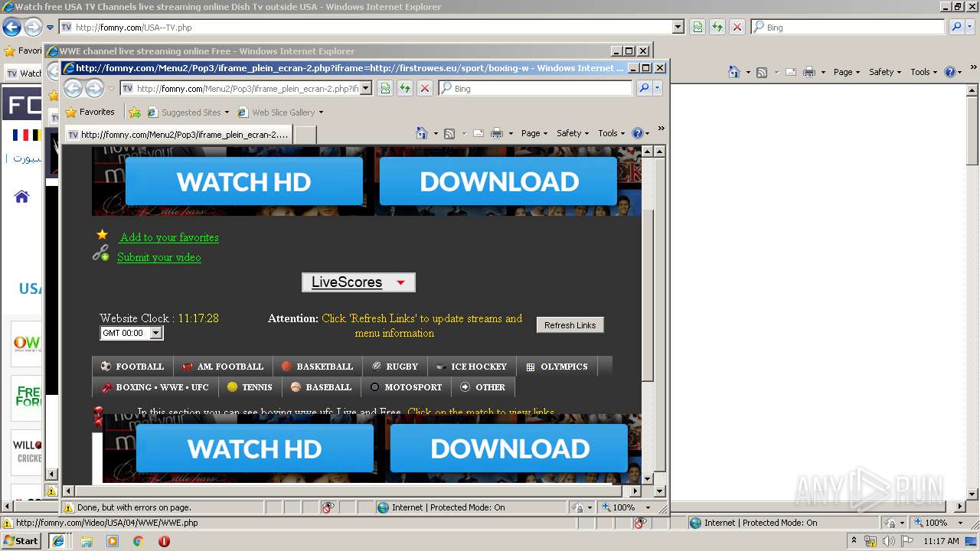
Task: Click scroll-down arrow of the inner page scrollbar
Action: point(648,479)
